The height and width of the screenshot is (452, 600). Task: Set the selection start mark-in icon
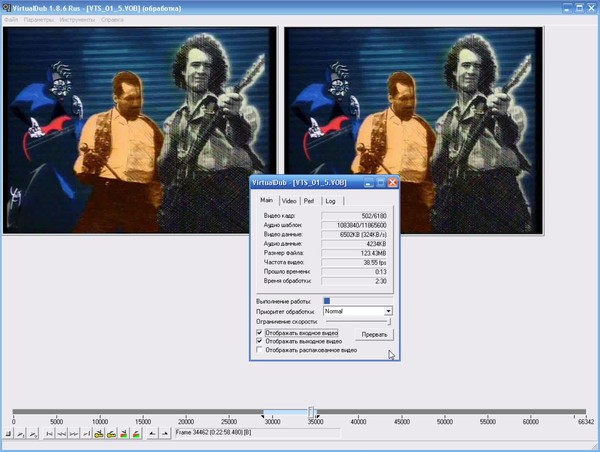coord(152,433)
